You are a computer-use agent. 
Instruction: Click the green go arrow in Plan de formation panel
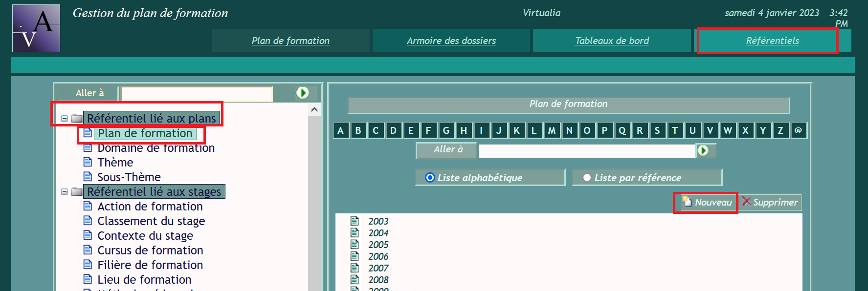703,150
